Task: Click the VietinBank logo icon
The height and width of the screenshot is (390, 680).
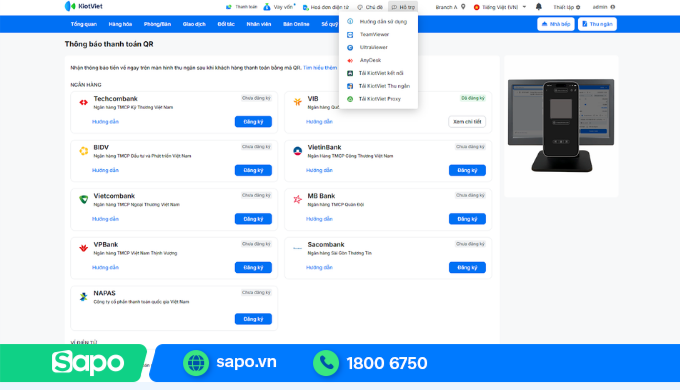Action: [x=298, y=151]
